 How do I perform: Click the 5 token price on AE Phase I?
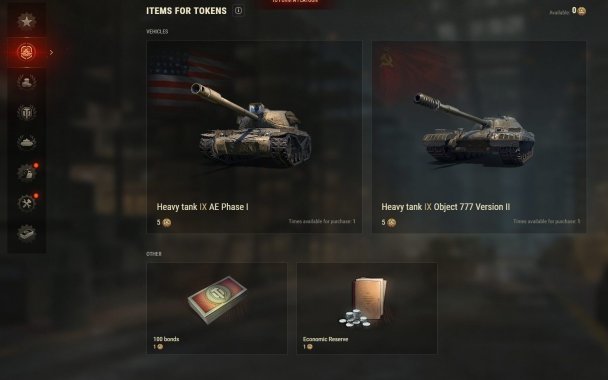point(164,223)
